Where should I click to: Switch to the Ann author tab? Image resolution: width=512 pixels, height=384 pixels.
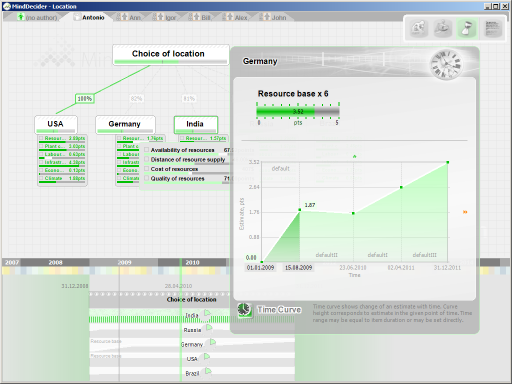(x=131, y=17)
